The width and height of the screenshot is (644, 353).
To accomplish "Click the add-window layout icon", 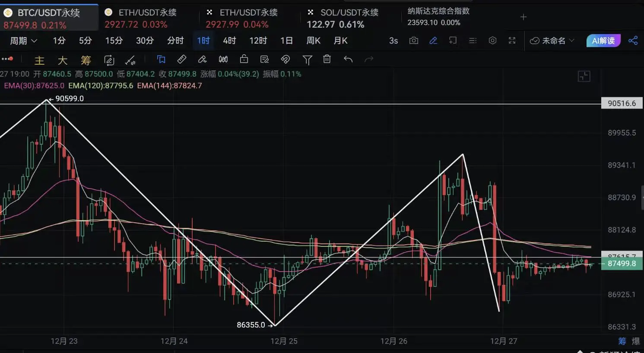I will click(x=453, y=41).
